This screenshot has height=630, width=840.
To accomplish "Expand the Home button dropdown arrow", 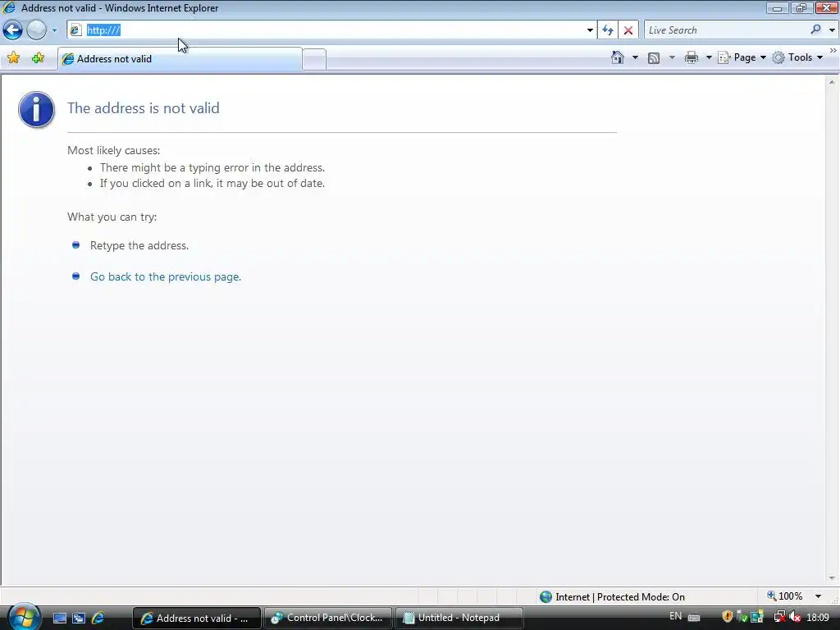I will (x=636, y=57).
